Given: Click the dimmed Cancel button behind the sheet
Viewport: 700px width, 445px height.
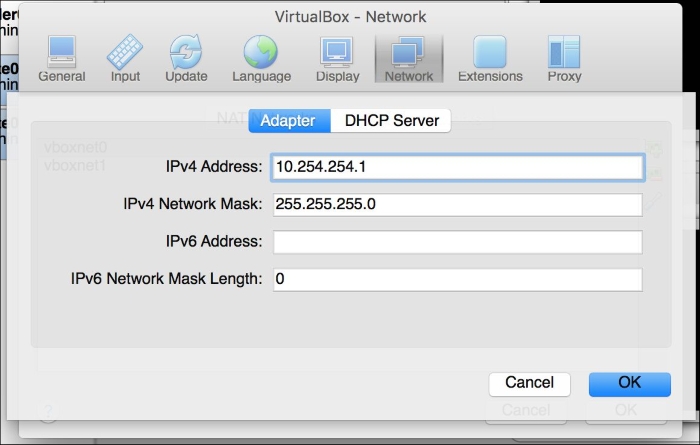Looking at the screenshot, I should (526, 410).
